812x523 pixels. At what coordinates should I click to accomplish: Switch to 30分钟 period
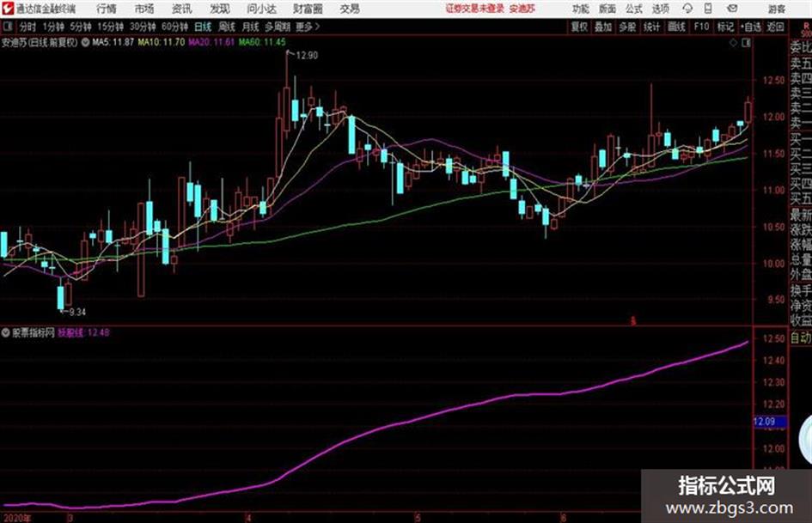pyautogui.click(x=143, y=27)
